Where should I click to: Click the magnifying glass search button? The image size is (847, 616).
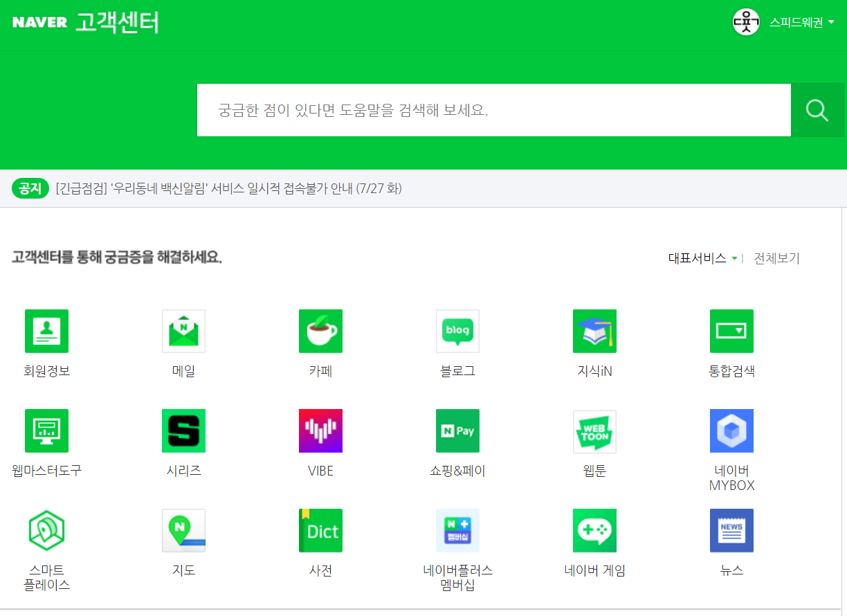(x=817, y=110)
